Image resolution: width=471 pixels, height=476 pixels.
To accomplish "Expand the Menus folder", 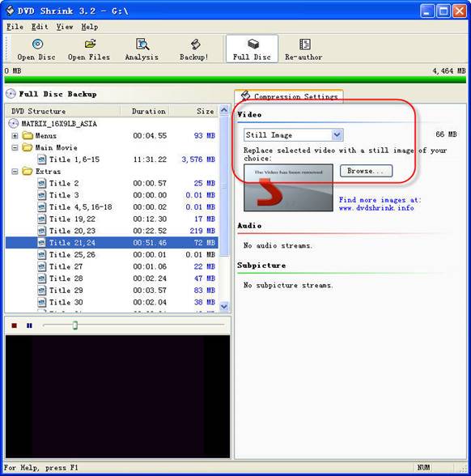I will pyautogui.click(x=15, y=136).
